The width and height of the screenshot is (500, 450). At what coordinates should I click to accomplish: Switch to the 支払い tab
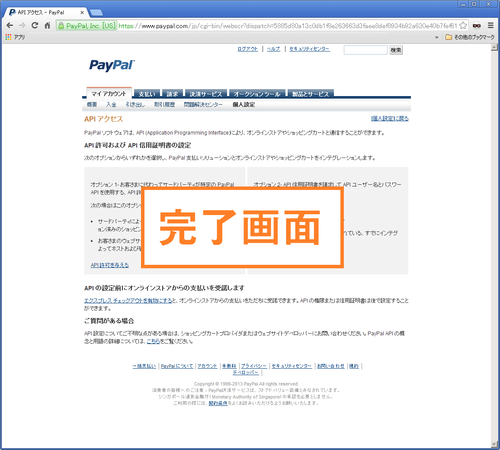tap(147, 94)
